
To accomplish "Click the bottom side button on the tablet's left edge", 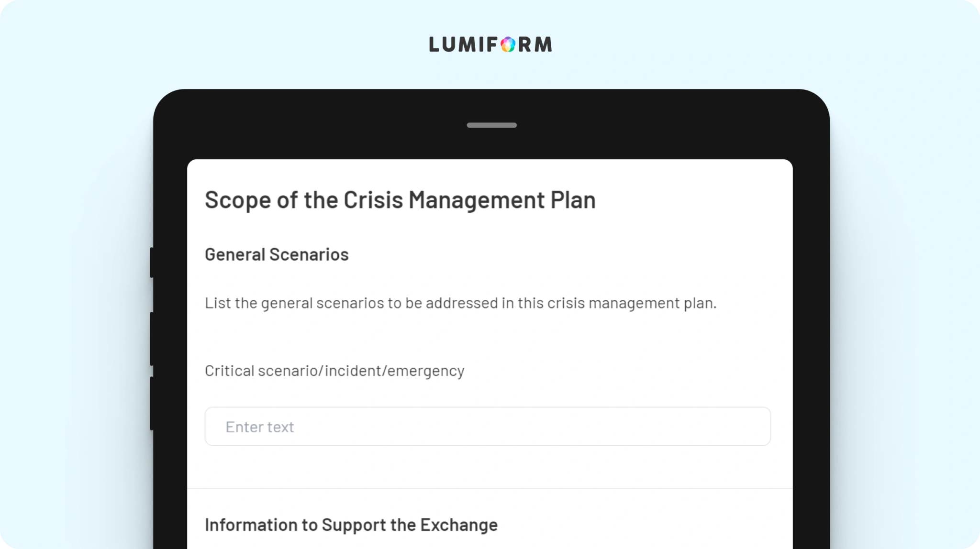I will (x=152, y=403).
